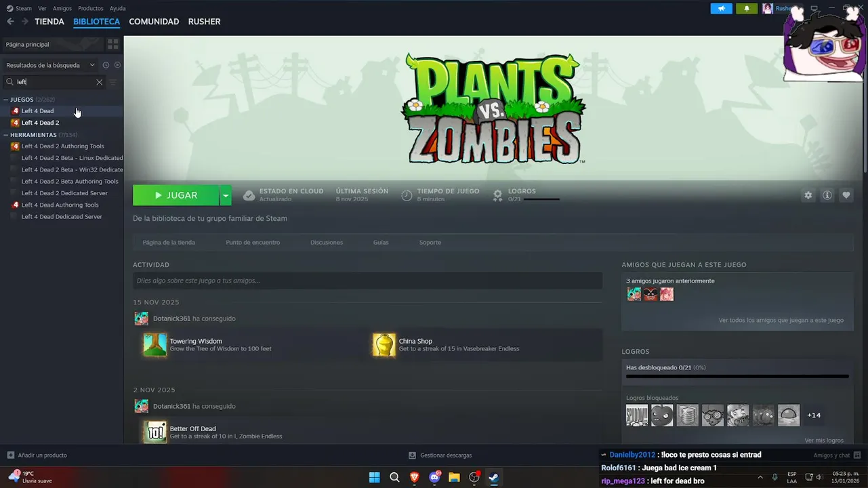Open Discord from the taskbar
The image size is (868, 488).
pyautogui.click(x=434, y=477)
